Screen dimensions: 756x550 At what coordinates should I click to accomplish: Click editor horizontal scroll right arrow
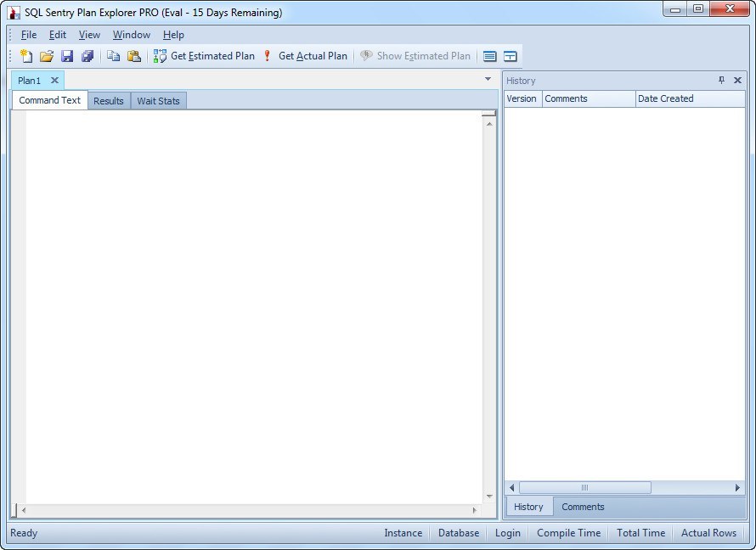pos(475,510)
